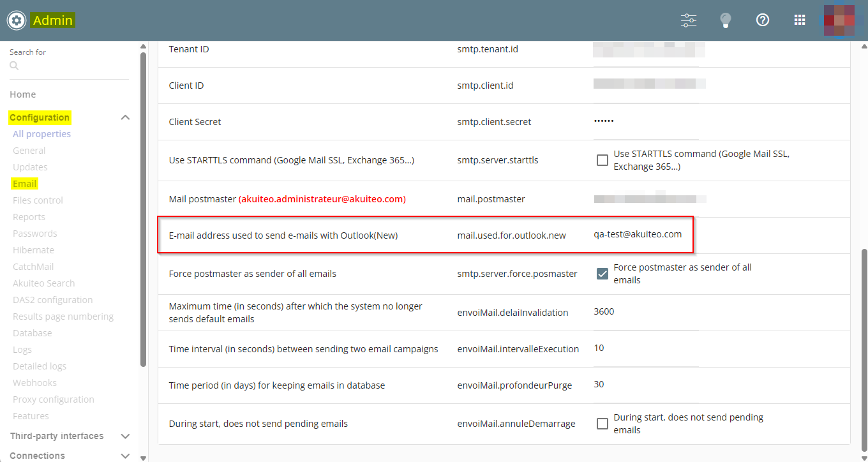
Task: Collapse the Configuration section chevron
Action: [125, 117]
